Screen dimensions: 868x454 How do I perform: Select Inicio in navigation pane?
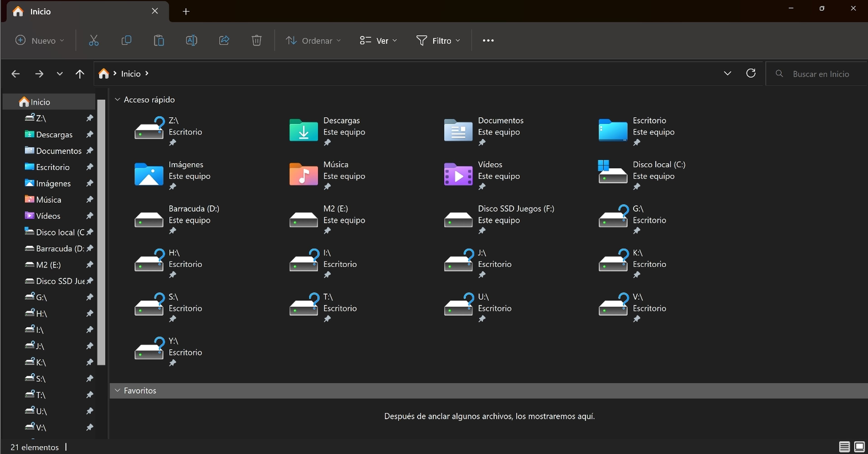49,102
